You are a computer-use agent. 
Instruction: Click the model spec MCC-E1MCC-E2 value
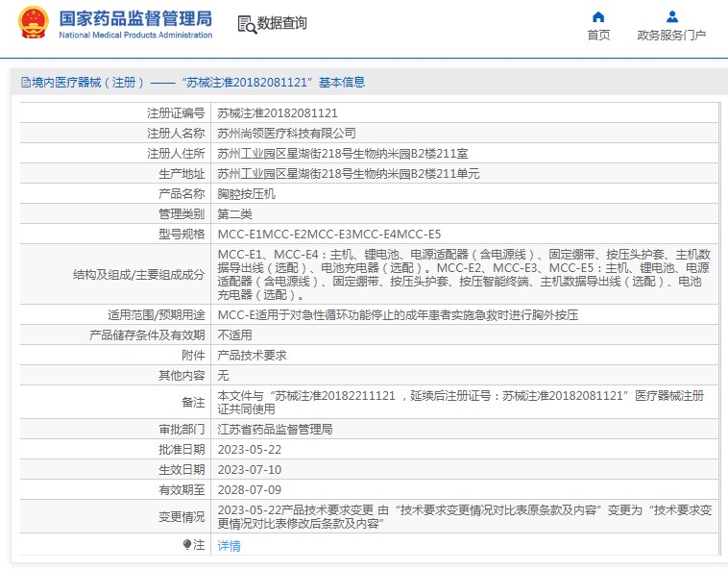coord(328,234)
